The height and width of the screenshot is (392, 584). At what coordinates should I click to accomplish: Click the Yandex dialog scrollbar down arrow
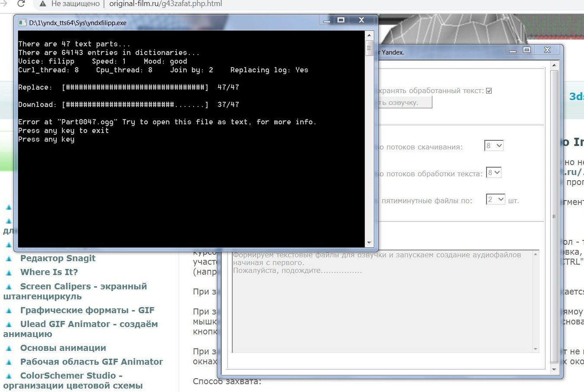tap(554, 369)
